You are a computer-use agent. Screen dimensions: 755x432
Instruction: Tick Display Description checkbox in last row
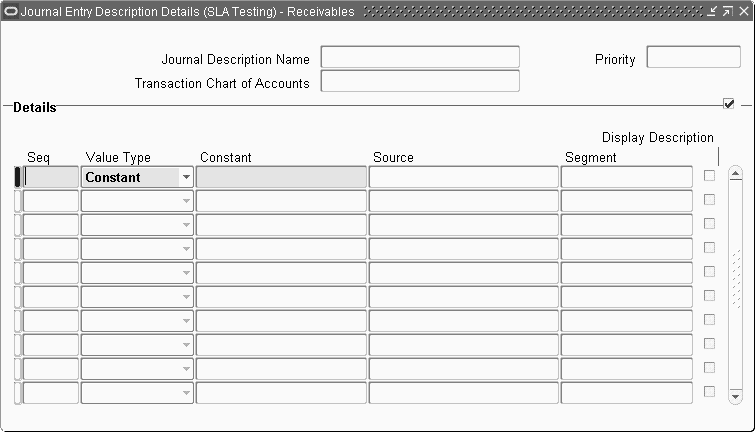[709, 392]
